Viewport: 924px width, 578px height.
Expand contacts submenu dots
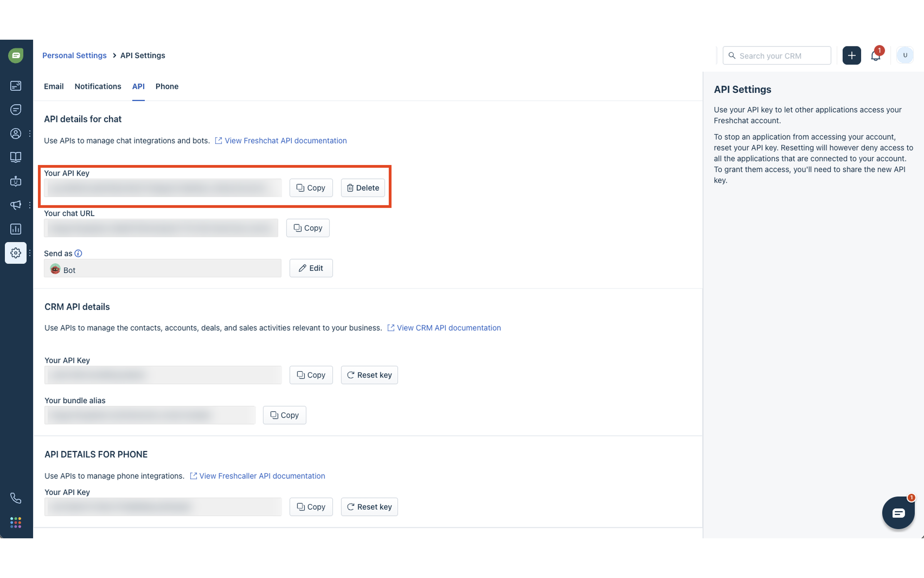click(x=30, y=133)
